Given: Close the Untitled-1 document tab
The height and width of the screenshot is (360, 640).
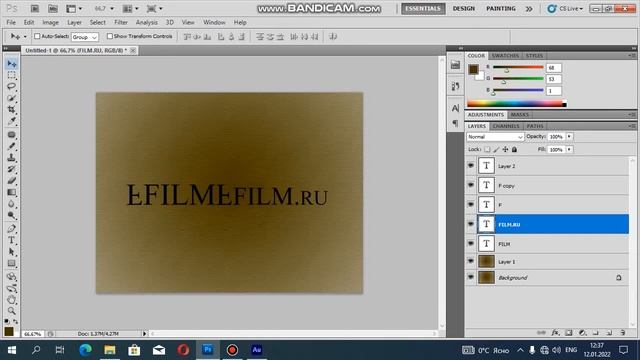Looking at the screenshot, I should [x=133, y=51].
